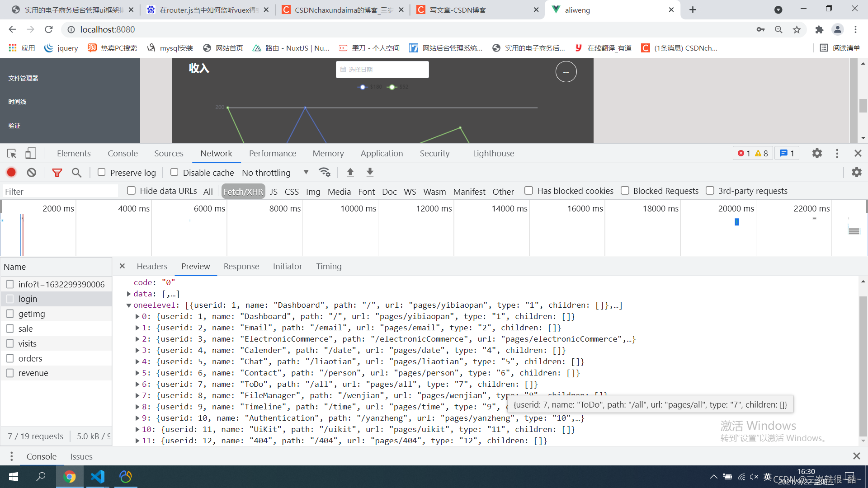Check Hide data URLs
This screenshot has height=488, width=868.
(x=131, y=191)
